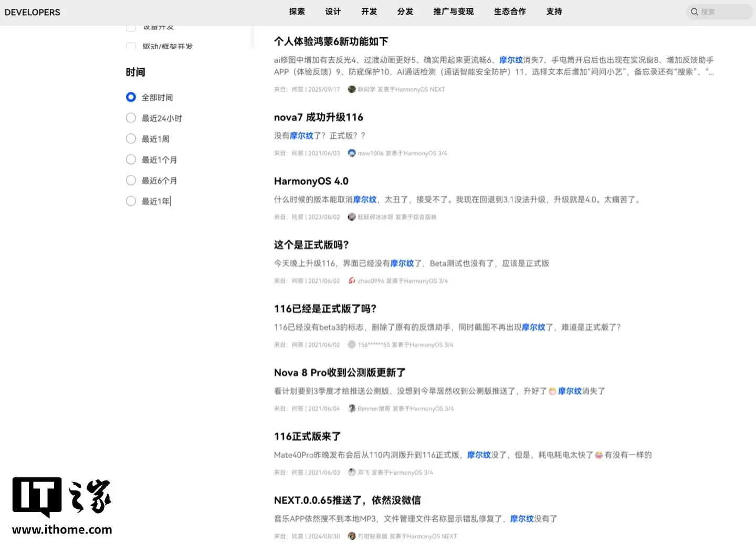Click msw1006's avatar icon
Viewport: 756px width, 544px height.
click(x=352, y=153)
